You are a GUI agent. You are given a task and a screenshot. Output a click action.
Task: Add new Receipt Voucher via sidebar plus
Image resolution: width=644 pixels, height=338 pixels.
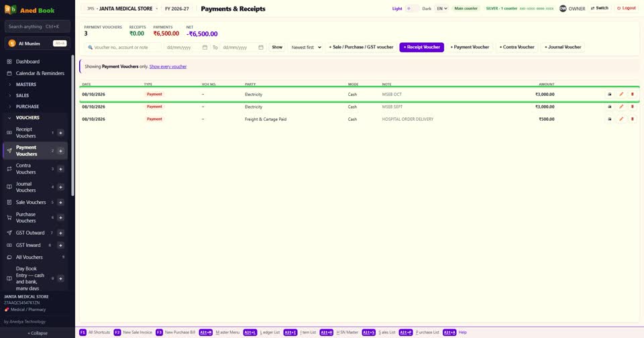point(61,133)
